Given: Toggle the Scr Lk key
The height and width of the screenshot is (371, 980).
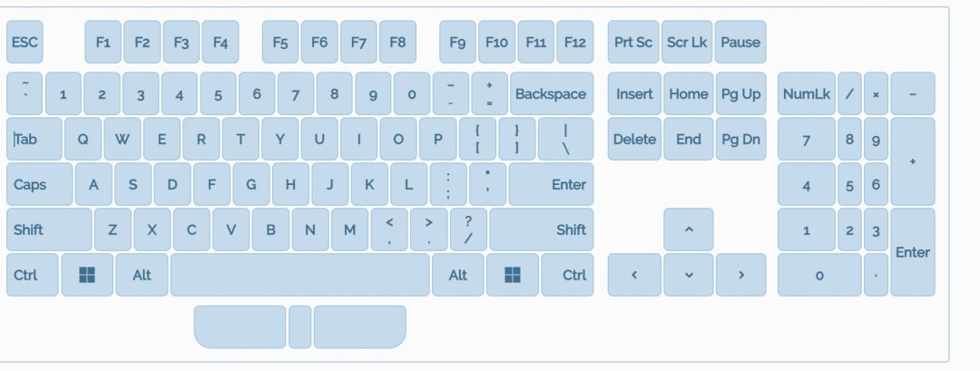Looking at the screenshot, I should point(687,42).
